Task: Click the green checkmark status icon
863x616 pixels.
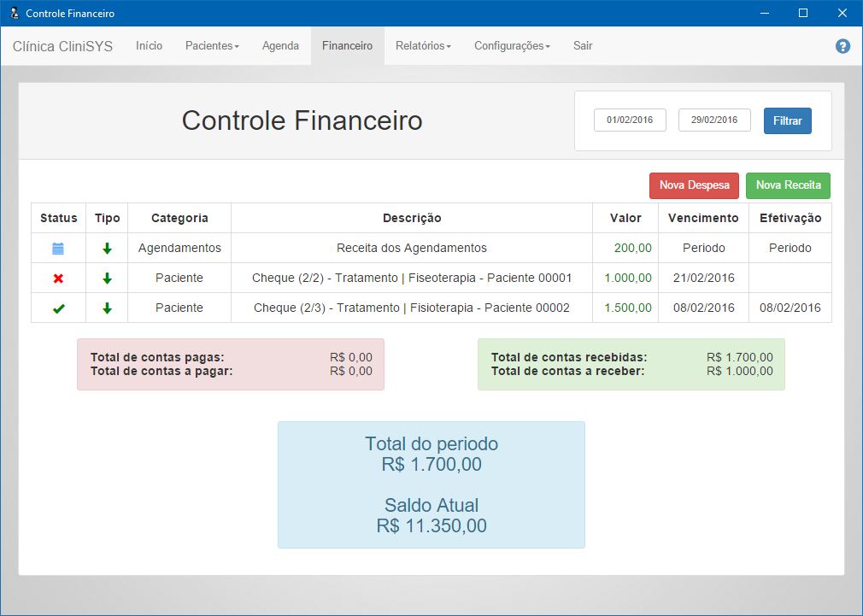Action: [x=58, y=308]
